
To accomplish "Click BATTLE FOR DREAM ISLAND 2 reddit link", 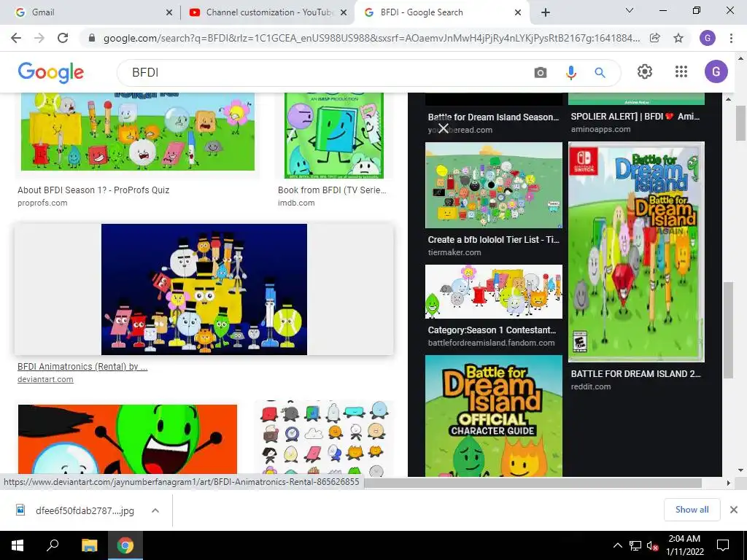I will (635, 374).
